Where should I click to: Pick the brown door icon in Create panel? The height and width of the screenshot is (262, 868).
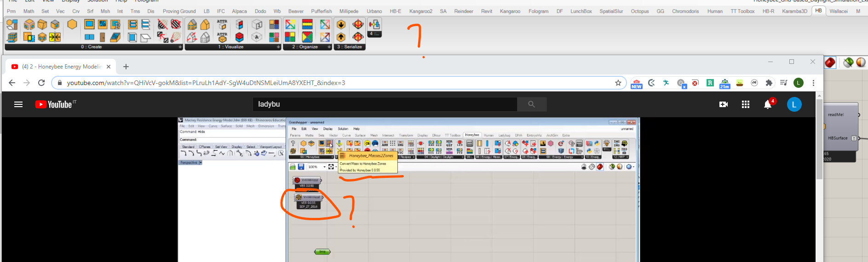tap(102, 37)
